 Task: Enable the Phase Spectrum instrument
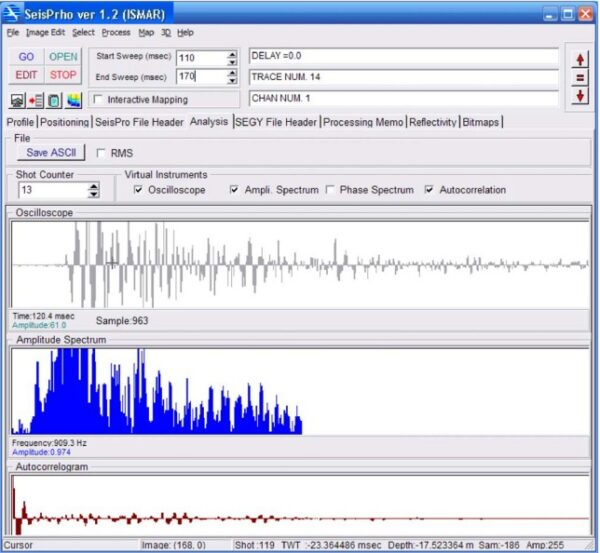(x=332, y=190)
